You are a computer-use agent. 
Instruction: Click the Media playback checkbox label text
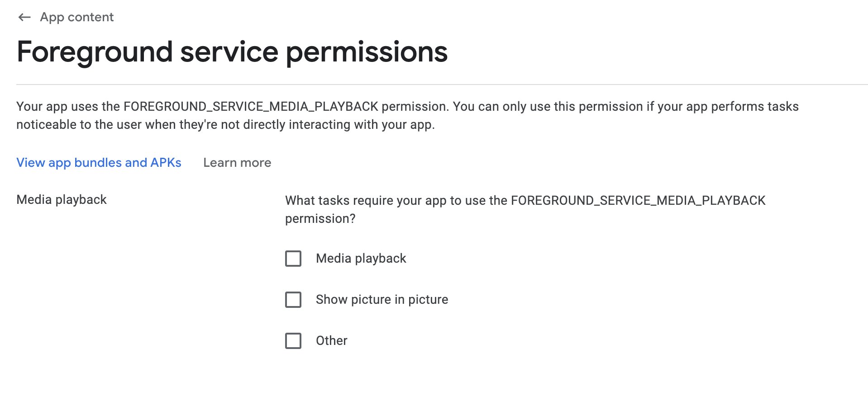pos(361,259)
